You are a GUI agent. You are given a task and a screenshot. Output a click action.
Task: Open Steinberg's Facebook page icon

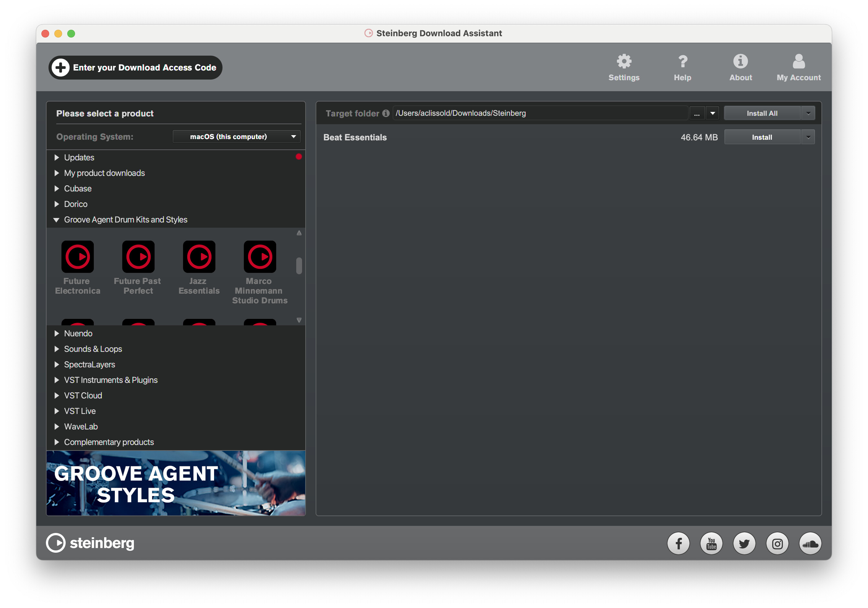[x=678, y=544]
